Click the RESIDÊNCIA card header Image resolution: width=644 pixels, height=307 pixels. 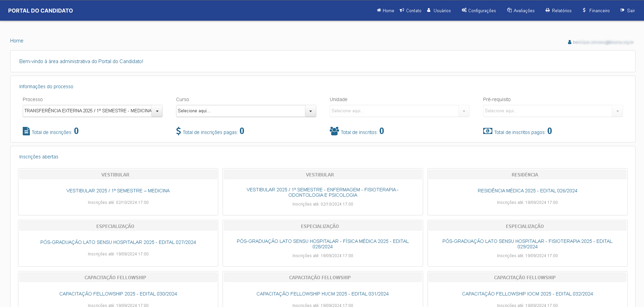527,175
